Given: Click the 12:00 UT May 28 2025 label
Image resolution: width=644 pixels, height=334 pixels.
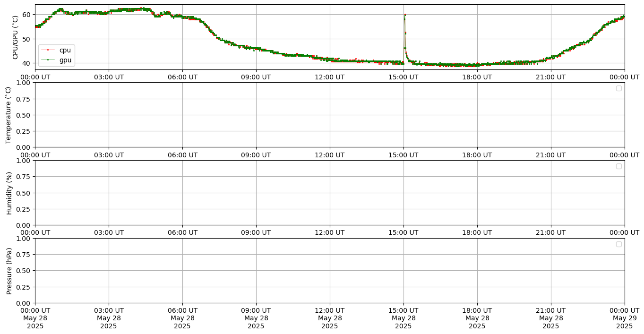Looking at the screenshot, I should 330,318.
